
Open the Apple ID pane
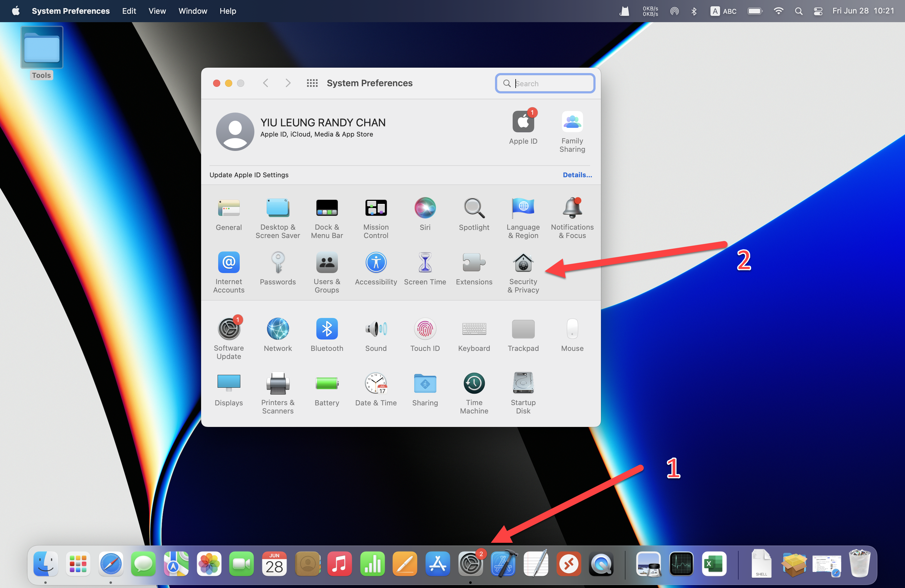click(x=523, y=122)
